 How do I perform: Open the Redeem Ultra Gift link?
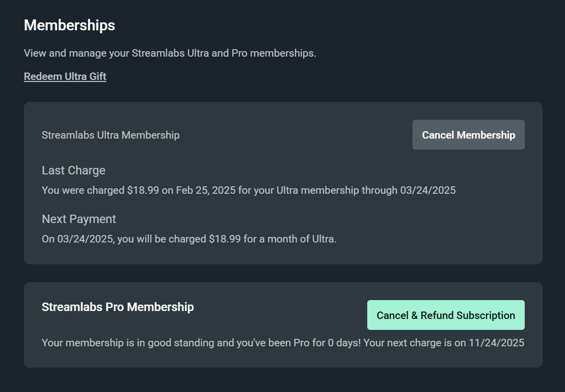pyautogui.click(x=65, y=76)
